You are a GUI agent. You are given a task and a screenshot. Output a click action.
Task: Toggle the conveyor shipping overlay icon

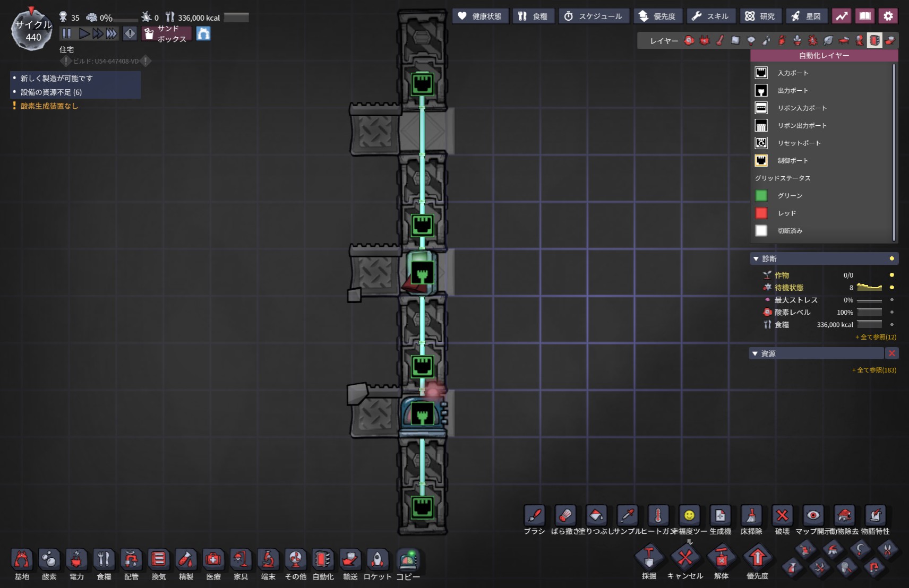point(890,40)
